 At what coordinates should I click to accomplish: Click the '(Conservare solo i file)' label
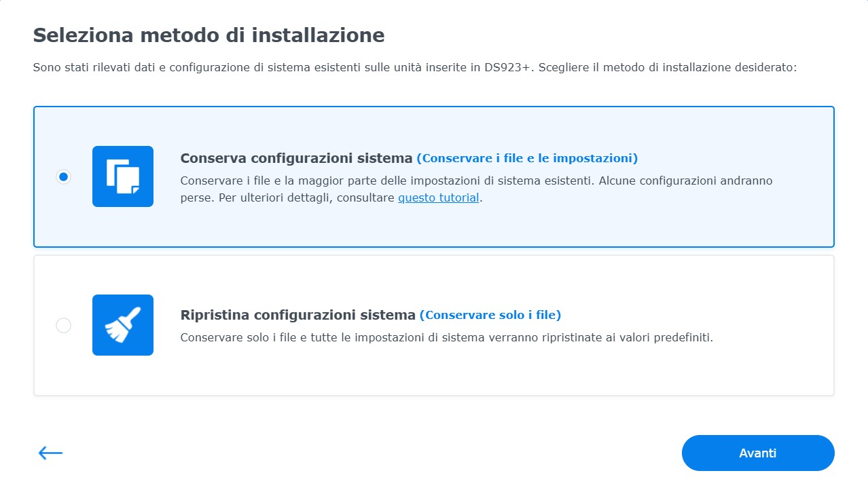[490, 315]
